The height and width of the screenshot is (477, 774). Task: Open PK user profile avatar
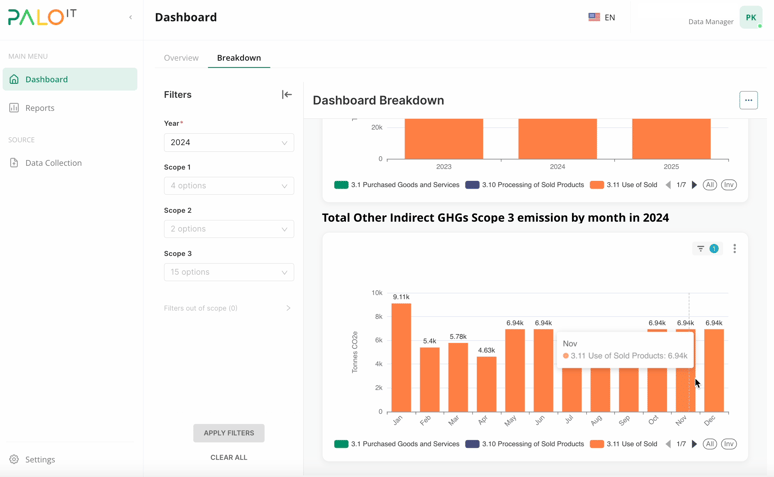coord(750,17)
